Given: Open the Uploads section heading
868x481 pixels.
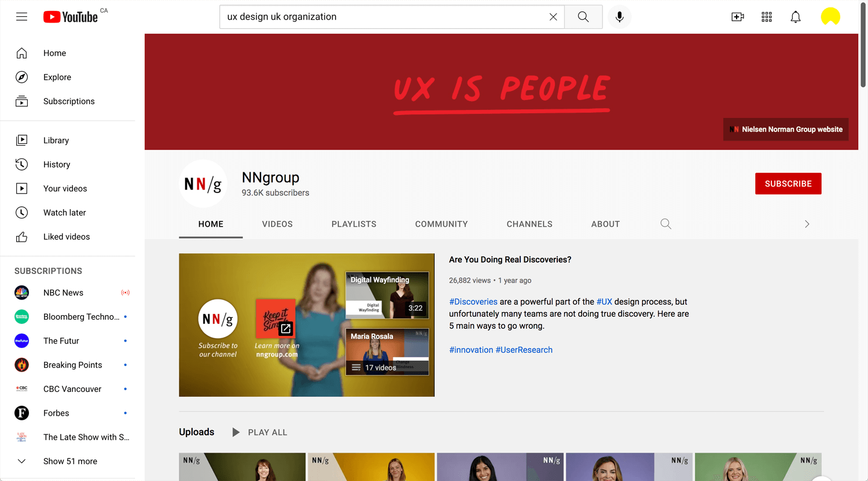Looking at the screenshot, I should (x=197, y=432).
